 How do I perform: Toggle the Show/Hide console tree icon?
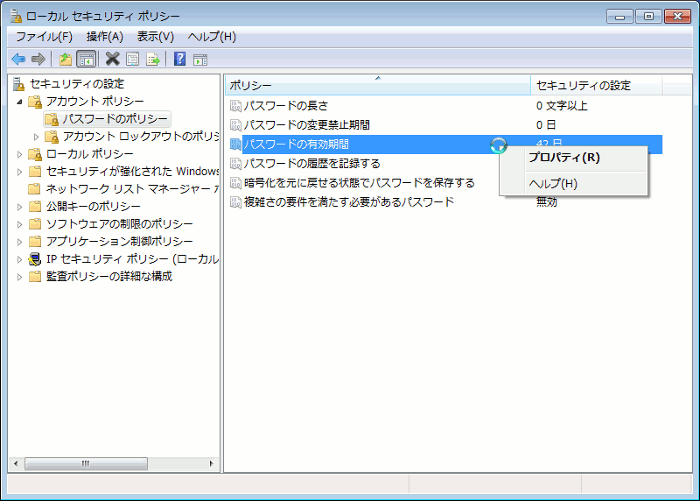[86, 59]
